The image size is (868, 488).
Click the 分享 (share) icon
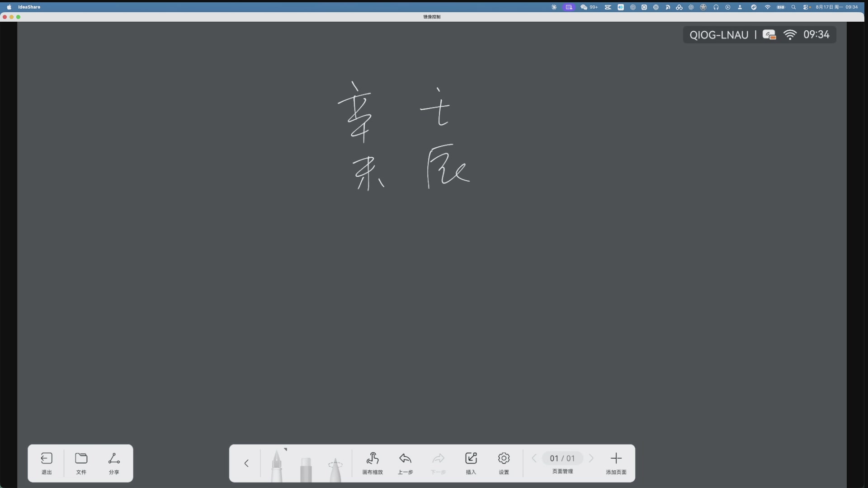[x=114, y=459]
